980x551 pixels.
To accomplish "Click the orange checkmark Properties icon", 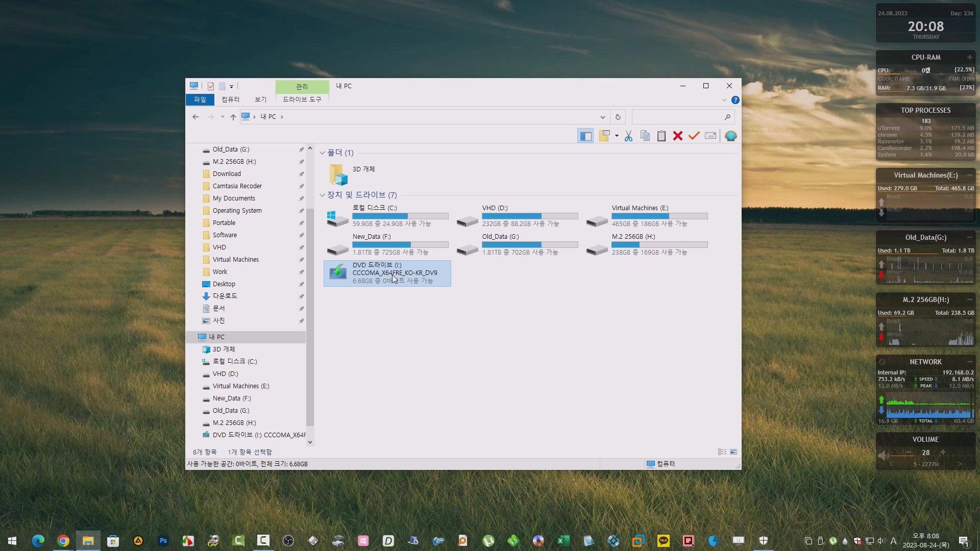I will 694,136.
